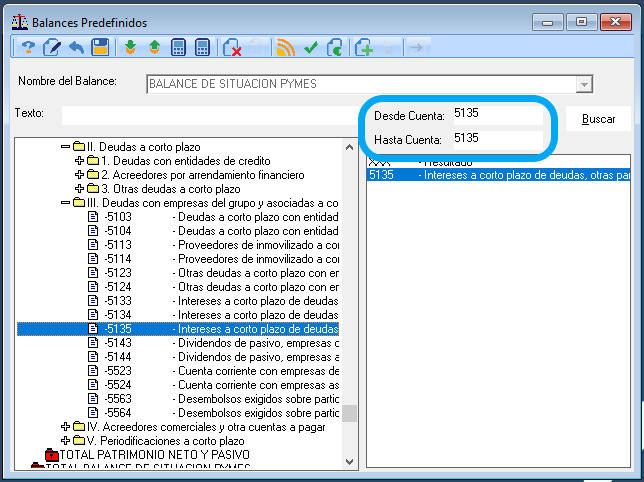644x482 pixels.
Task: Select account -5113 Proveedores de inmovilizado
Action: pyautogui.click(x=213, y=245)
